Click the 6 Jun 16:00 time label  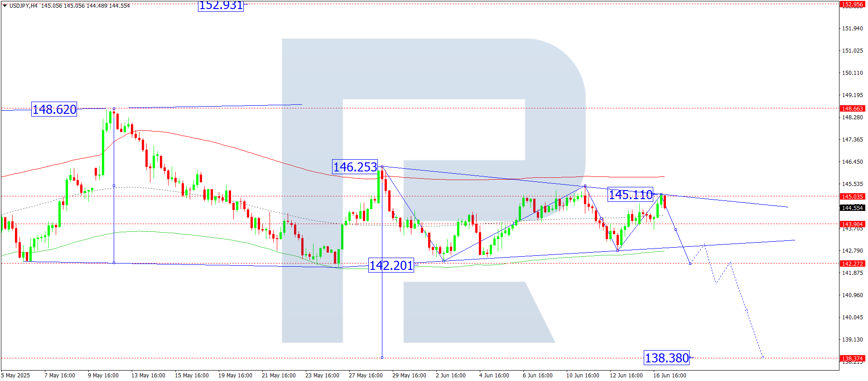click(x=538, y=375)
